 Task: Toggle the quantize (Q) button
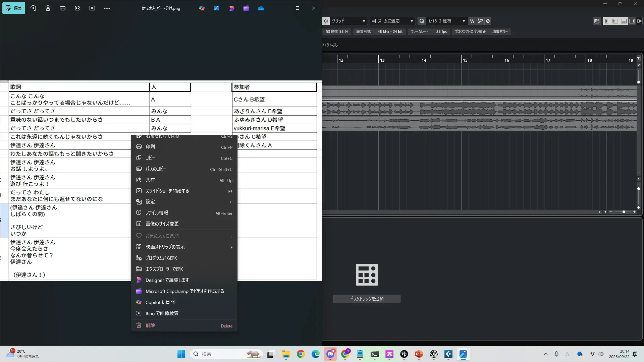pos(422,21)
